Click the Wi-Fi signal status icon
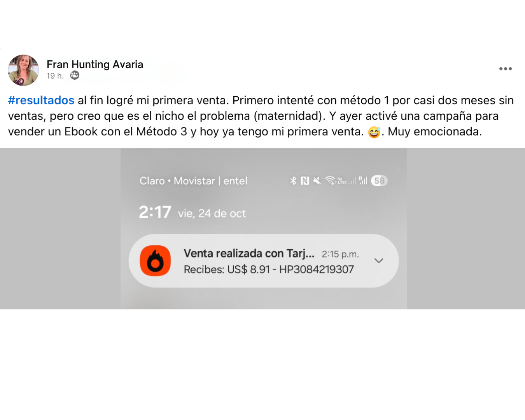Screen dimensions: 525x420 (x=330, y=180)
